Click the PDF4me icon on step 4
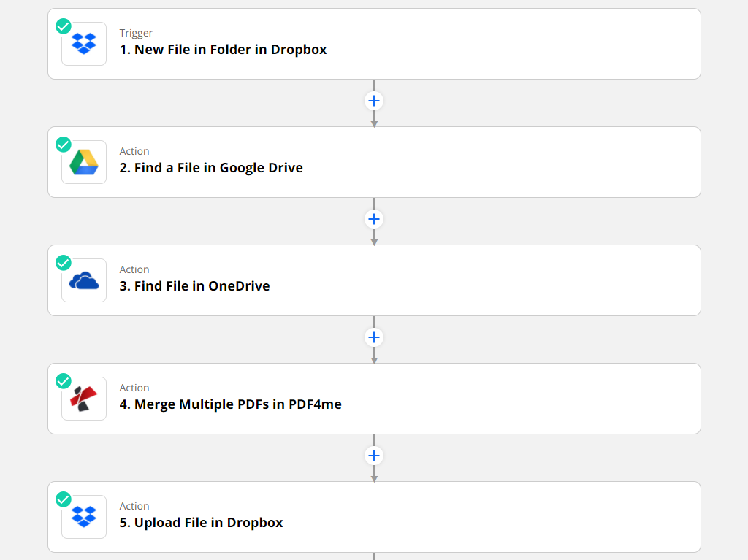Screen dimensions: 748x560 click(84, 399)
